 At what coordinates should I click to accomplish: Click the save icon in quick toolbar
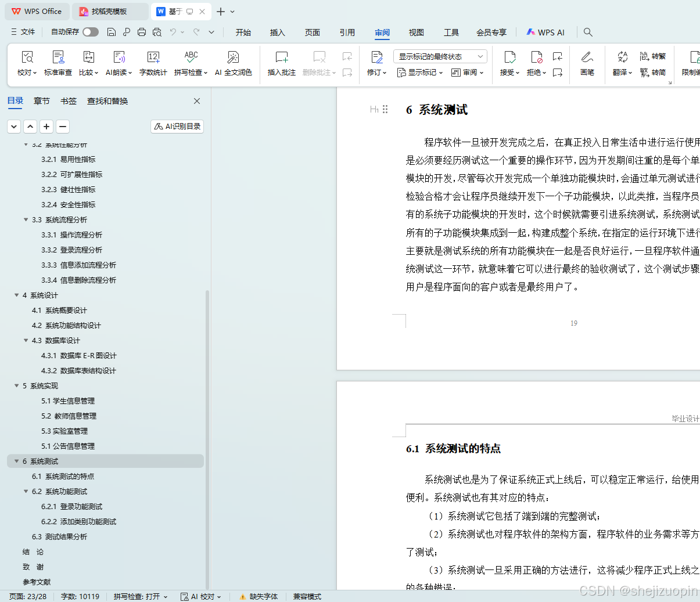tap(112, 32)
